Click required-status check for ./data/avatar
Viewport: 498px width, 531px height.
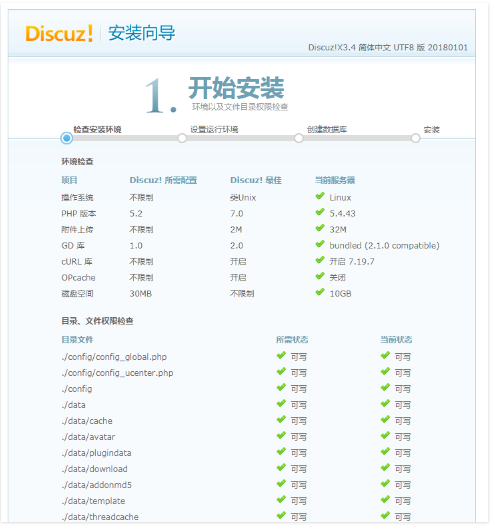281,436
